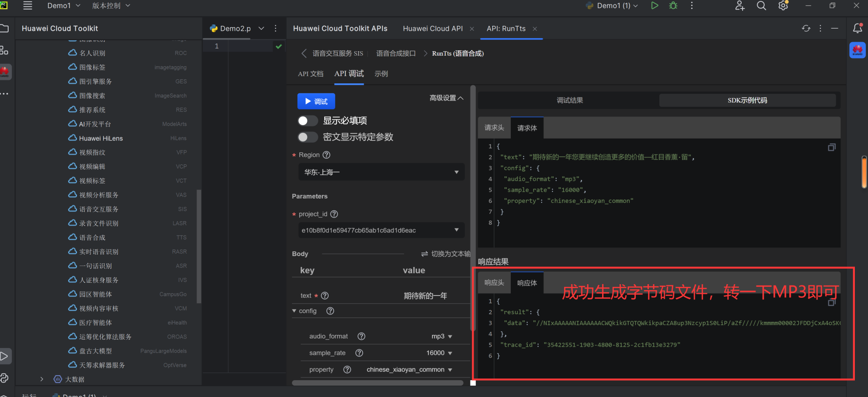Viewport: 868px width, 397px height.
Task: Open API panel options menu
Action: [820, 28]
